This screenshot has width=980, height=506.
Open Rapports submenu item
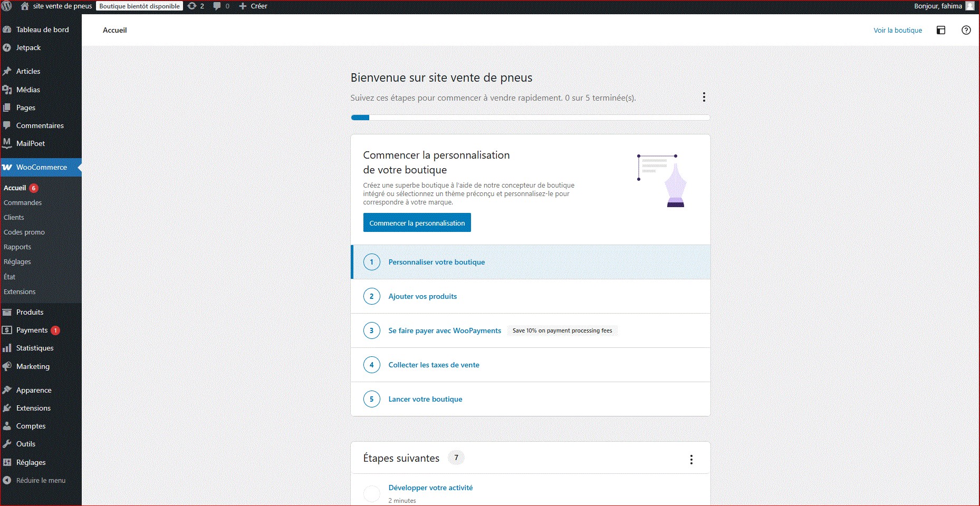tap(17, 247)
